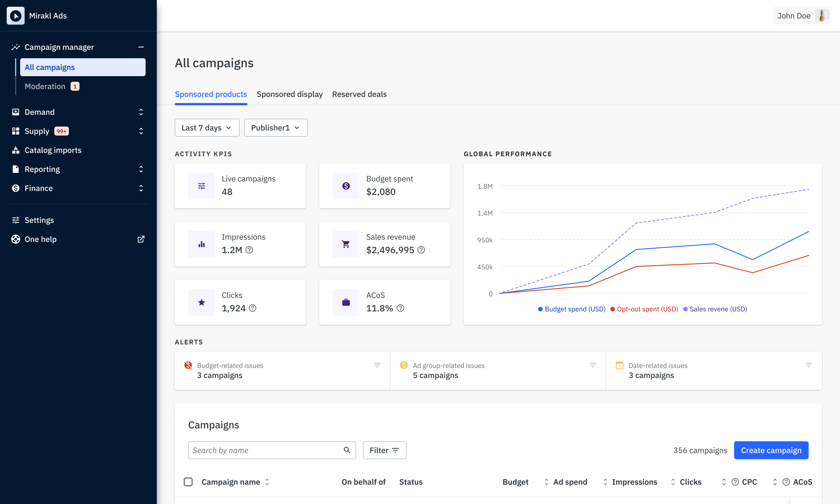Screen dimensions: 840x504
Task: Click the Search by name field
Action: point(272,450)
